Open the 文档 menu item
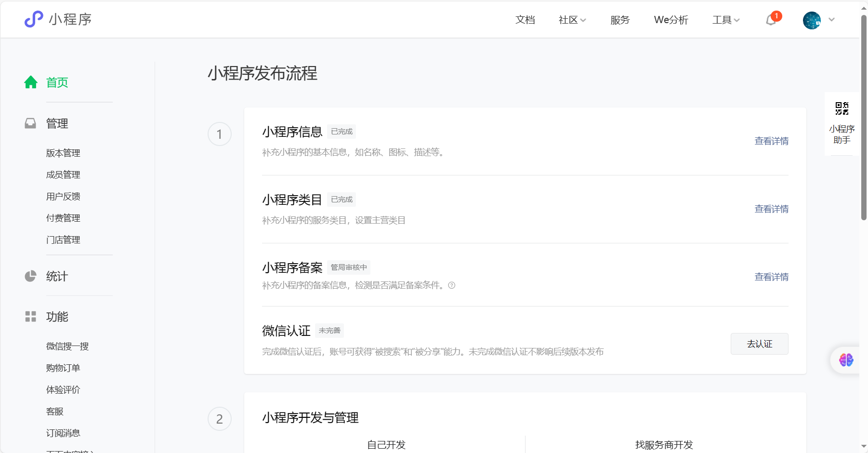Viewport: 868px width, 453px height. pyautogui.click(x=525, y=20)
